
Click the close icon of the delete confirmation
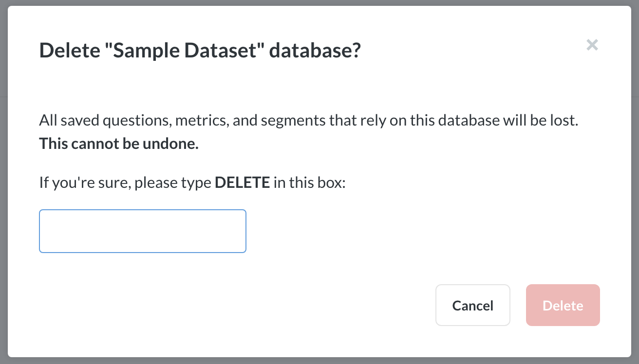pos(592,45)
